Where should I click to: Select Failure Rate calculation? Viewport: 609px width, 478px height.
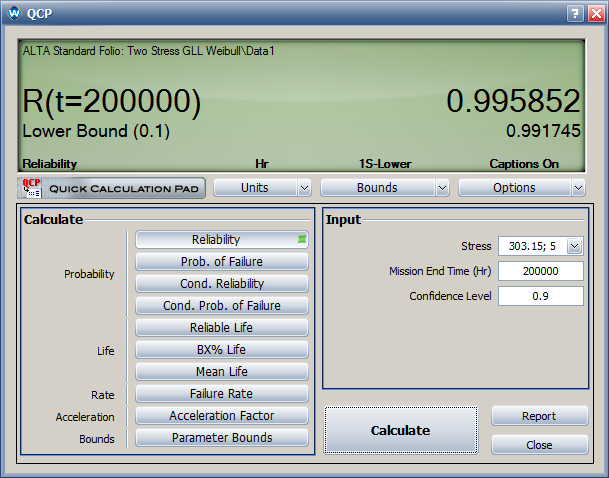point(222,394)
